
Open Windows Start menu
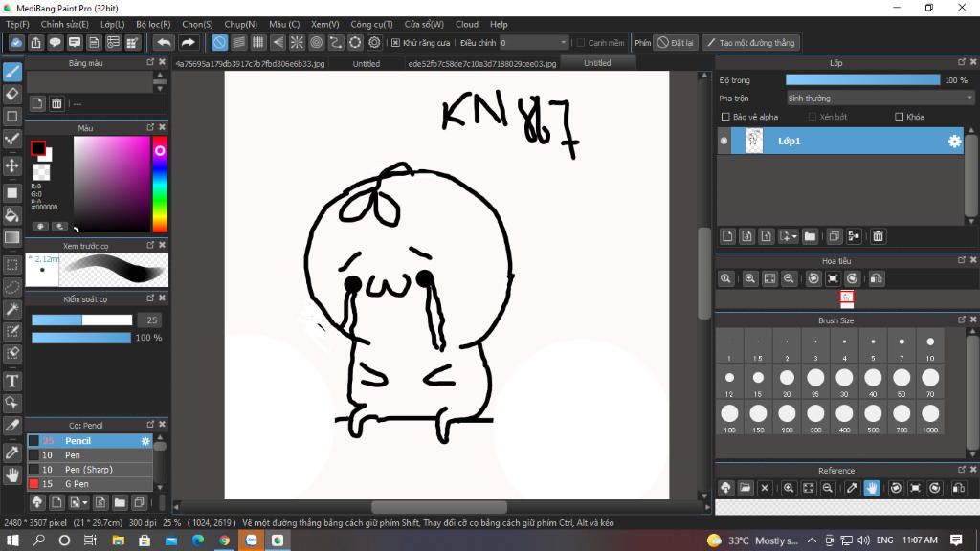[x=12, y=540]
